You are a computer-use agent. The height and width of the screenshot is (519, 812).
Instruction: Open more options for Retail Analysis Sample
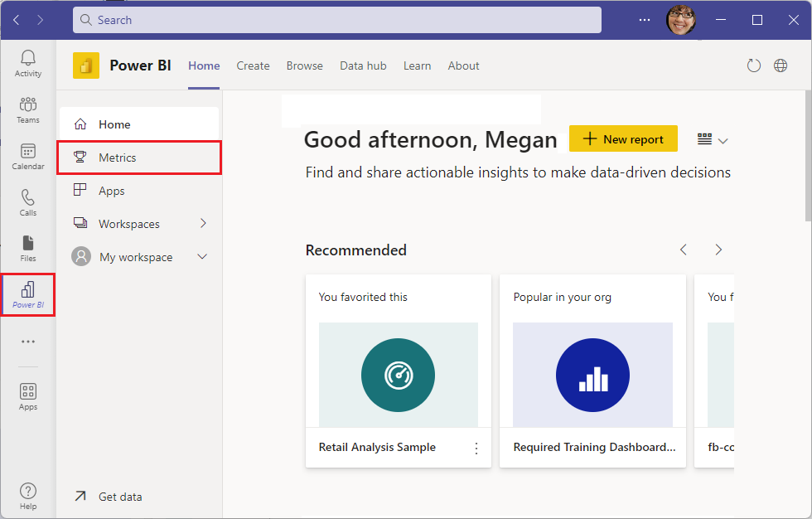coord(476,447)
